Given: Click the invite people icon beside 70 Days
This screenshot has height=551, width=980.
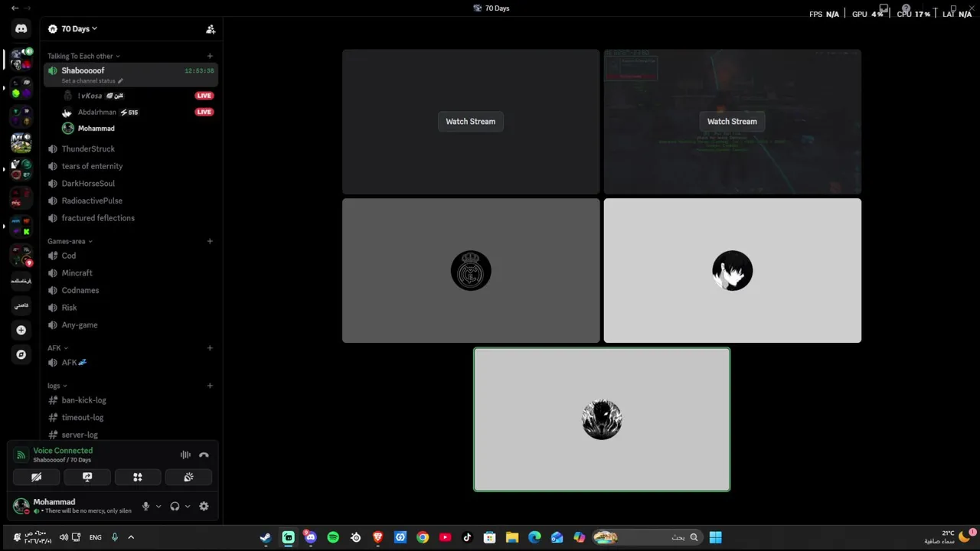Looking at the screenshot, I should tap(211, 29).
